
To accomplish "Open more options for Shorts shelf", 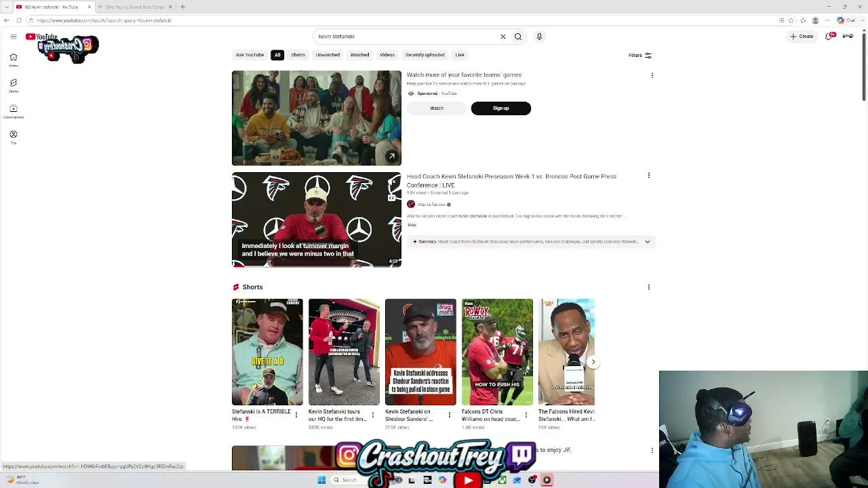I will 648,287.
